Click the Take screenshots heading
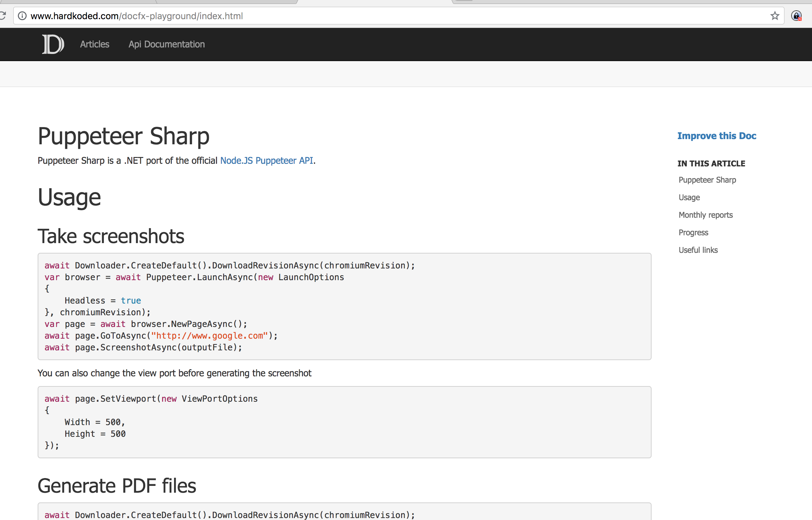 pyautogui.click(x=111, y=236)
